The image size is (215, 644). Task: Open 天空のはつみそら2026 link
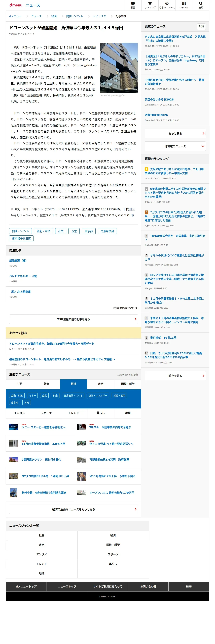[159, 99]
